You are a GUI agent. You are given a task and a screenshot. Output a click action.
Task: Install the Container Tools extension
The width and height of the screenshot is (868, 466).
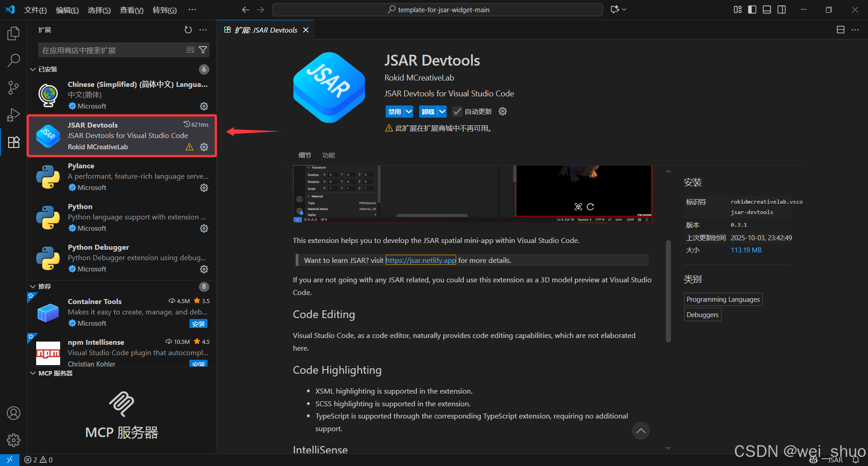tap(198, 323)
